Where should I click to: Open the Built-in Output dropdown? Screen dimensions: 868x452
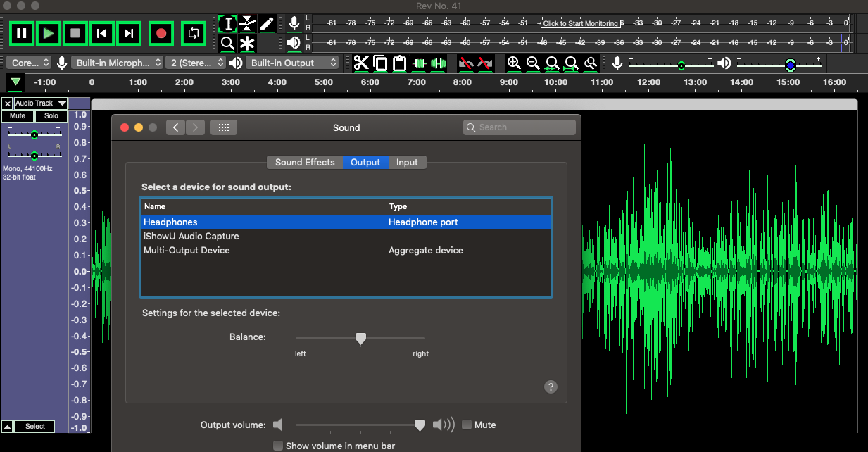pos(292,62)
